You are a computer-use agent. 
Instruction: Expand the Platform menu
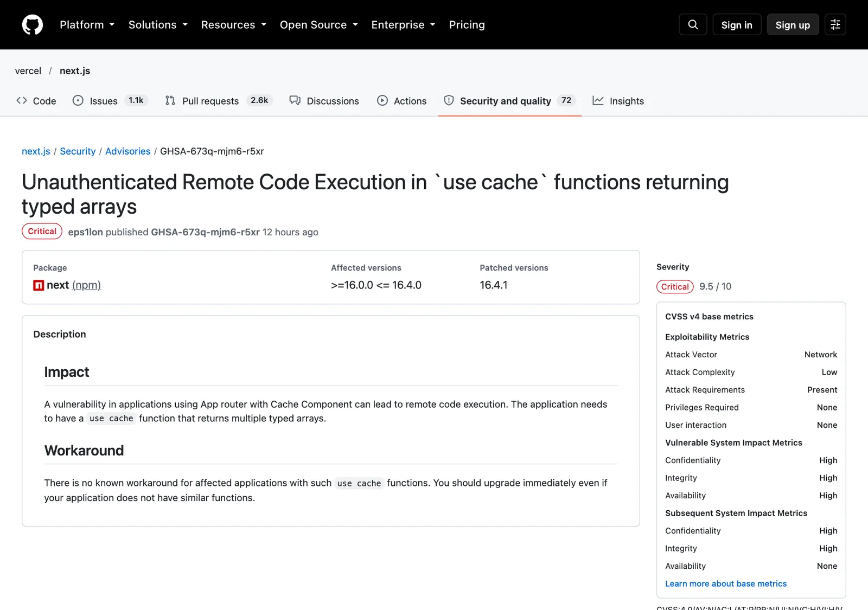click(87, 25)
